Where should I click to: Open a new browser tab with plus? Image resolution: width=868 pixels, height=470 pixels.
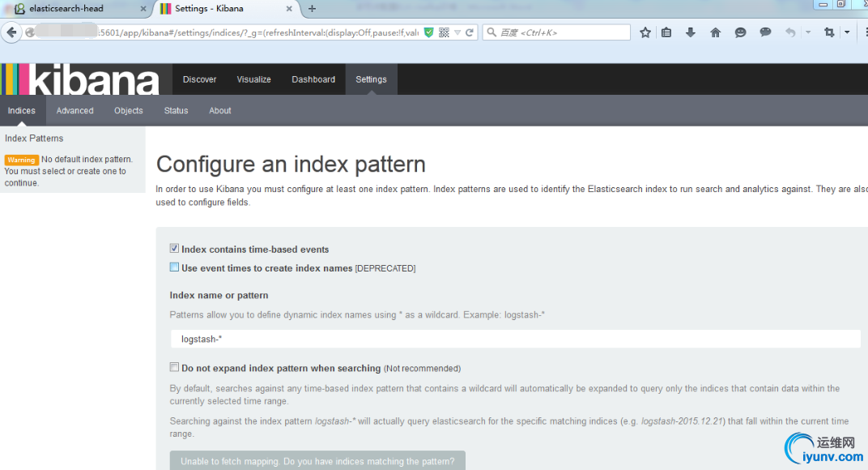coord(313,8)
